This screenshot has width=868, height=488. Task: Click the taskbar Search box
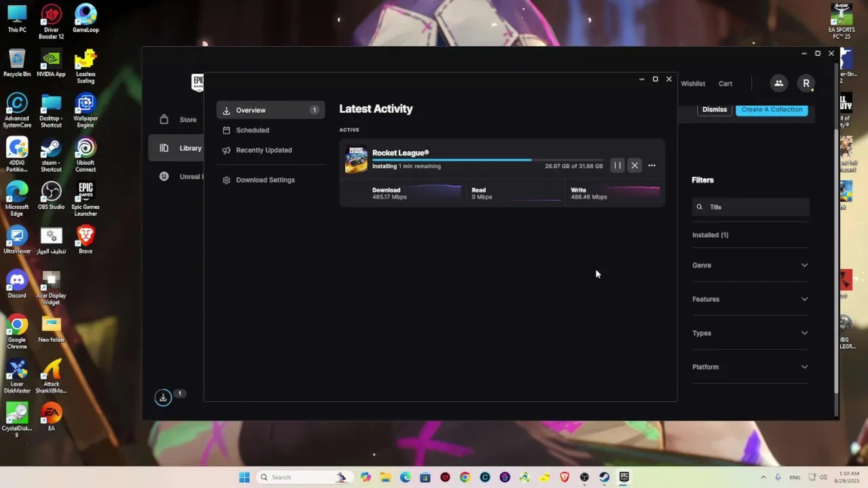pyautogui.click(x=304, y=477)
